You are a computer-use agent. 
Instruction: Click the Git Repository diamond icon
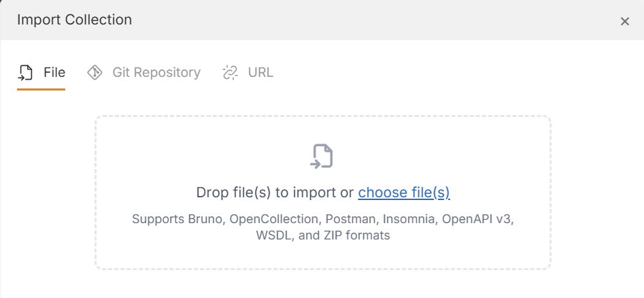point(95,73)
